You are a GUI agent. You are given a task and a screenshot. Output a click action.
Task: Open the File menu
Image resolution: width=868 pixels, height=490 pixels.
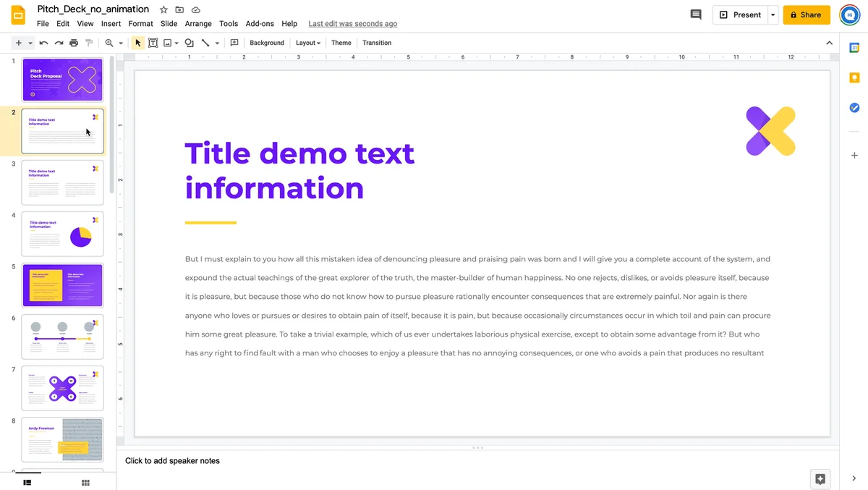point(43,24)
